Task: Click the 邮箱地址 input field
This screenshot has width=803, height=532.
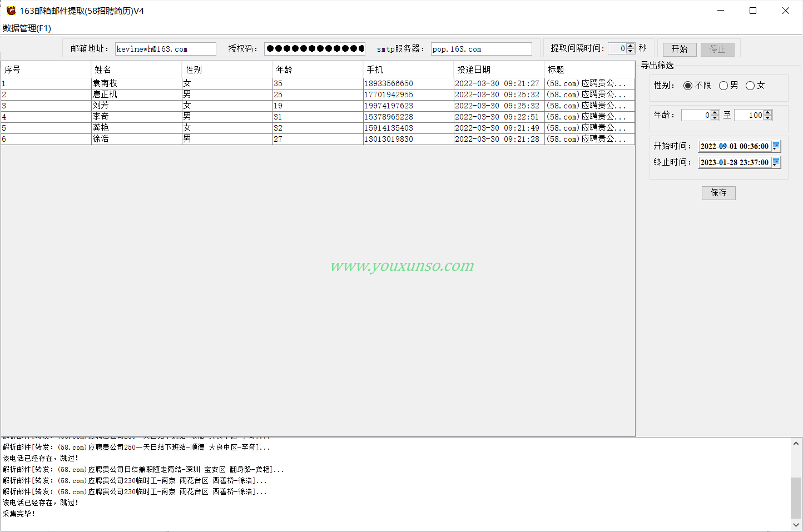Action: pyautogui.click(x=165, y=49)
